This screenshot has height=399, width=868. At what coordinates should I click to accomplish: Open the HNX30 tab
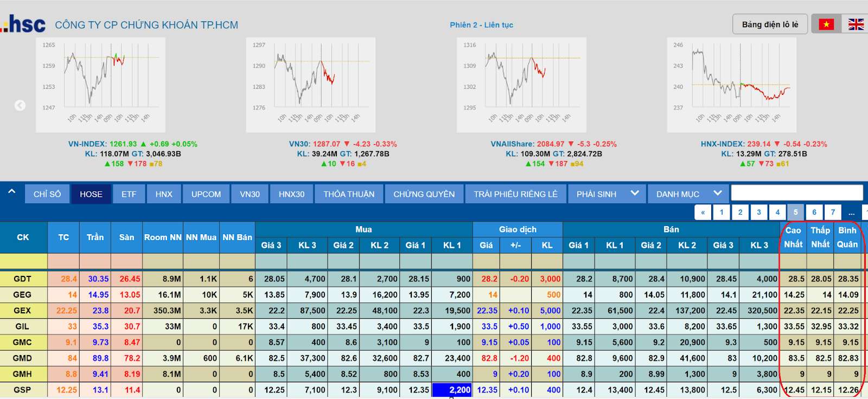pos(292,194)
